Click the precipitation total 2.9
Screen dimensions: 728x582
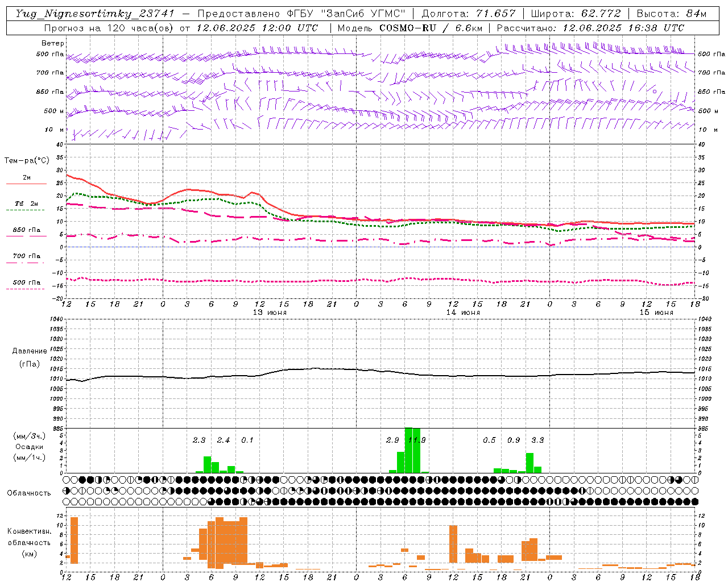(392, 440)
